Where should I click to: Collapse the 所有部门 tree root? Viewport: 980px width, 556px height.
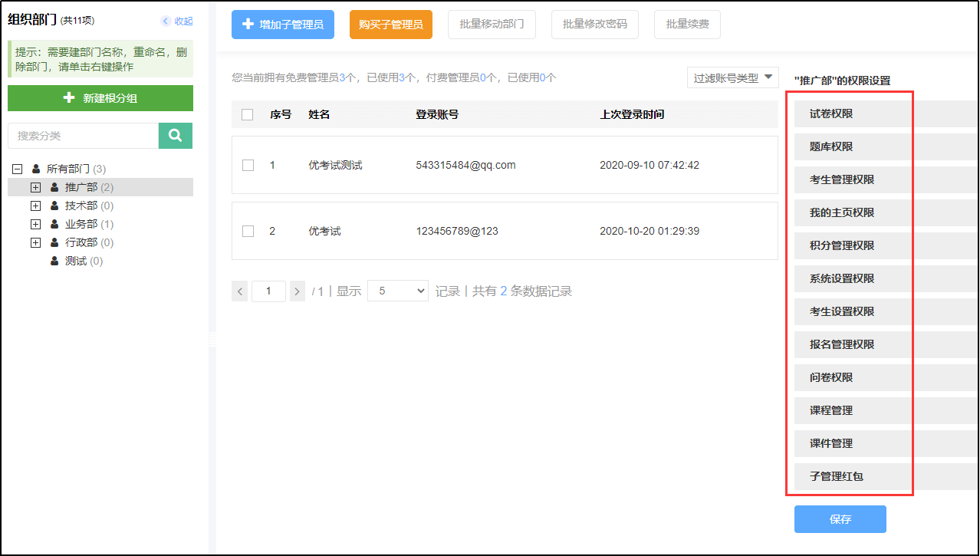[x=18, y=169]
